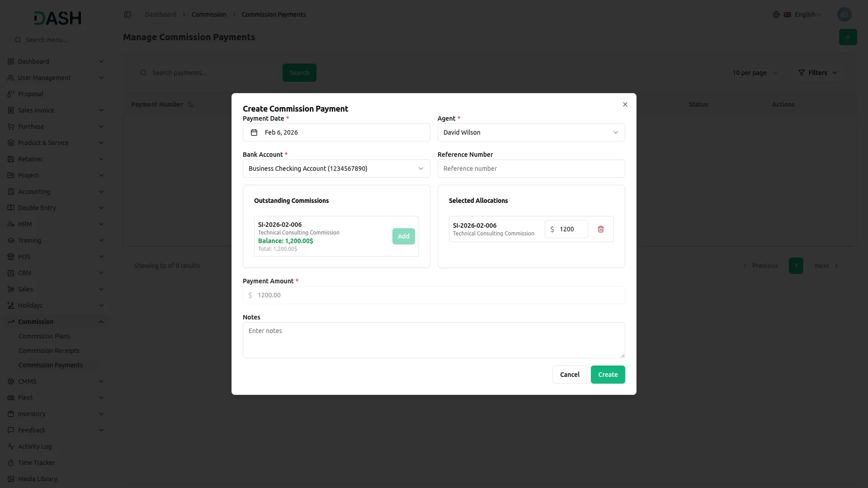Screen dimensions: 868x488
Task: Expand the Feedback menu chevron
Action: pyautogui.click(x=101, y=430)
